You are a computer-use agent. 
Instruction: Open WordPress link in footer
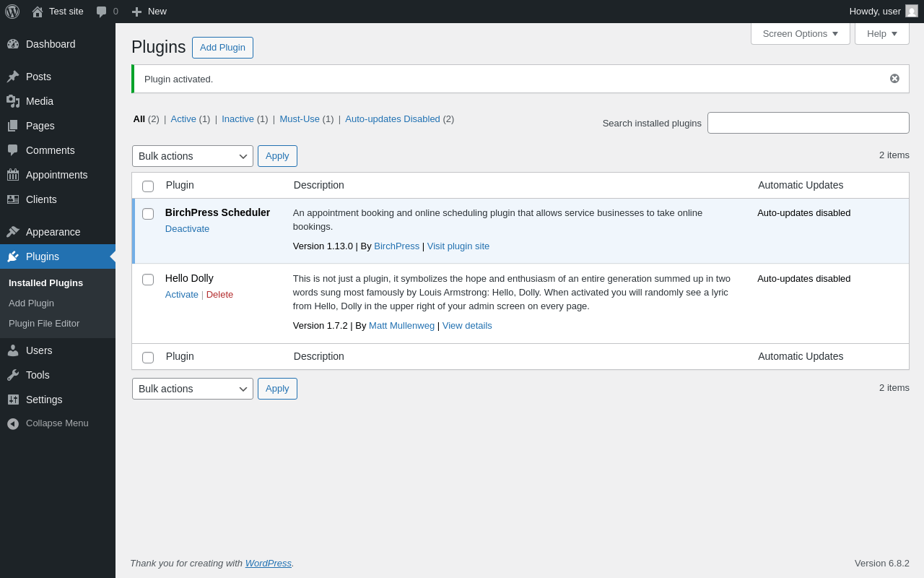click(269, 564)
